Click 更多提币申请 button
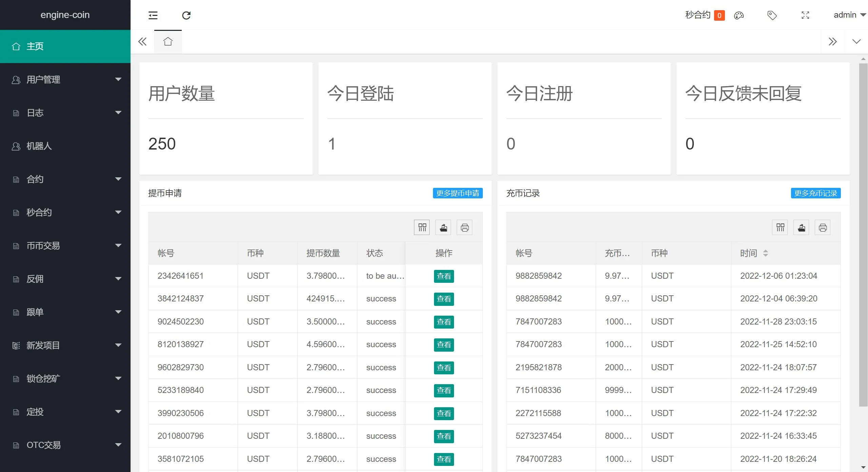The width and height of the screenshot is (868, 472). point(457,193)
